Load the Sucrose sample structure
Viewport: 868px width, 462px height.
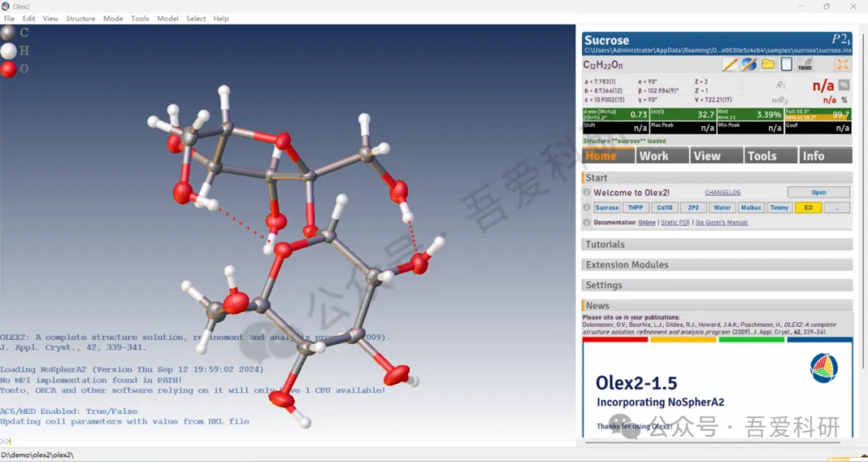click(607, 207)
